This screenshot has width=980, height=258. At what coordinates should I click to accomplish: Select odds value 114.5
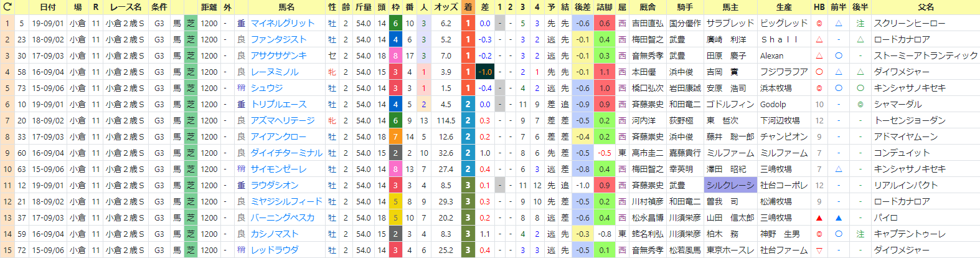[x=446, y=120]
